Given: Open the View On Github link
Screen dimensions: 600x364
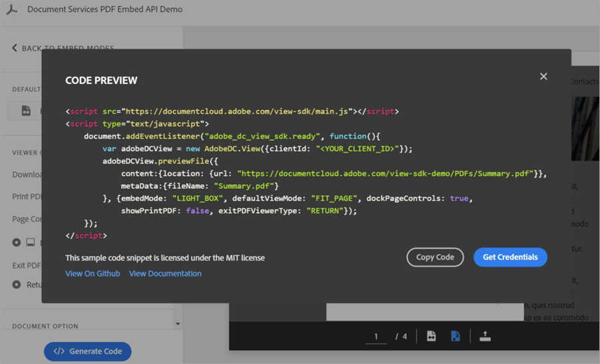Looking at the screenshot, I should [93, 273].
